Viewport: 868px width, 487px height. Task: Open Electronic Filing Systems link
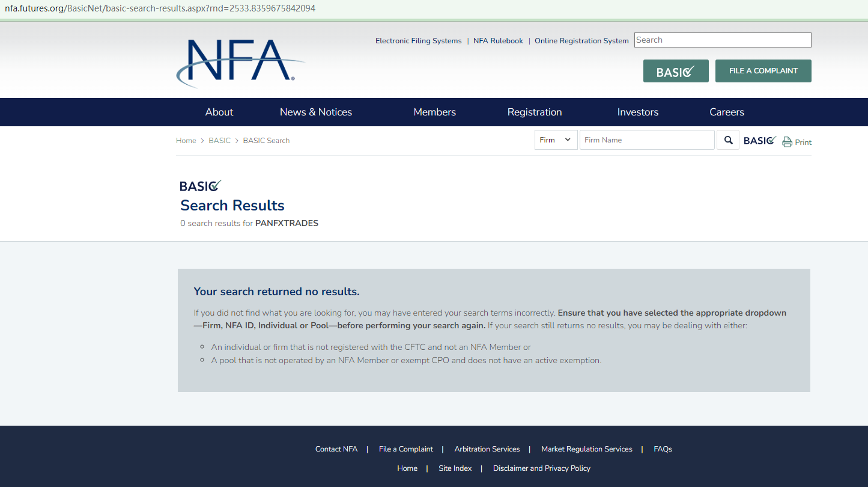coord(419,41)
